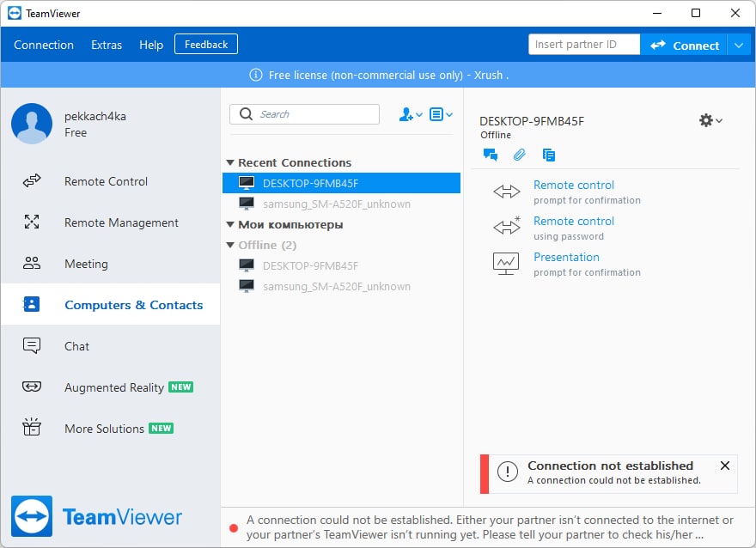Click the contacts Search field
756x548 pixels.
point(304,114)
